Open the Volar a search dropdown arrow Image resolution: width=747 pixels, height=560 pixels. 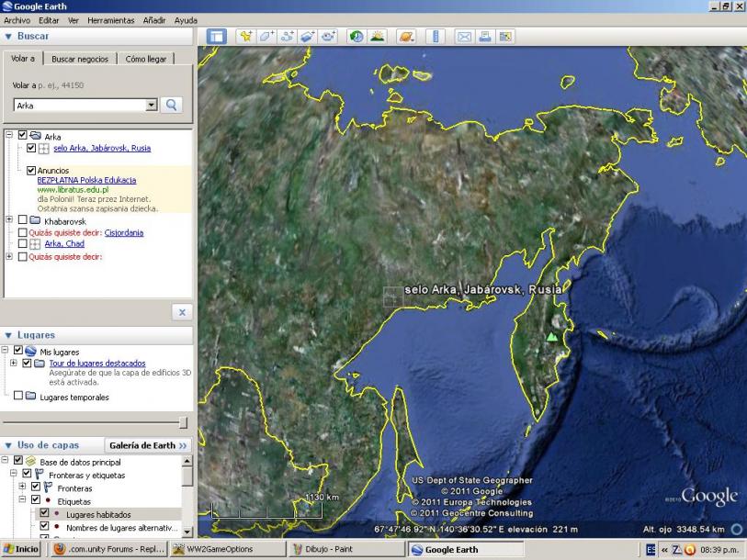pos(152,106)
